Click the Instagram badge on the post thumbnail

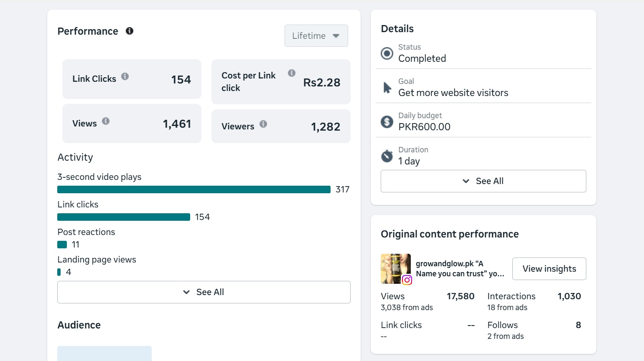point(407,280)
